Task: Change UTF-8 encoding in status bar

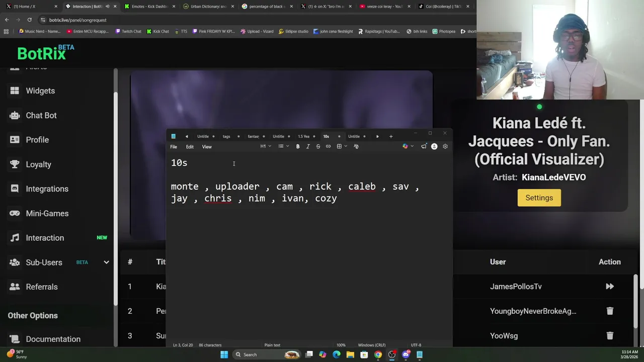Action: (416, 345)
